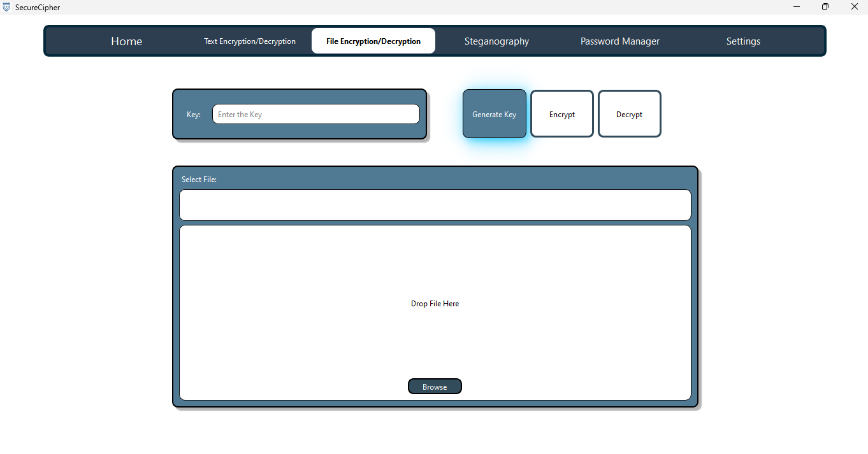Click the Key: label
Image resolution: width=868 pixels, height=454 pixels.
pyautogui.click(x=194, y=115)
